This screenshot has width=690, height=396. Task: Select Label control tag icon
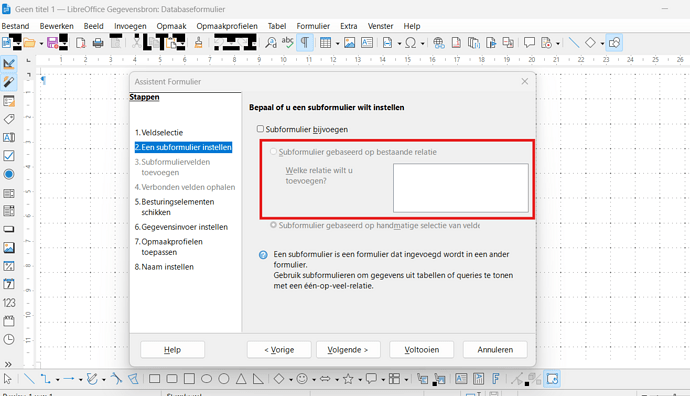coord(9,119)
